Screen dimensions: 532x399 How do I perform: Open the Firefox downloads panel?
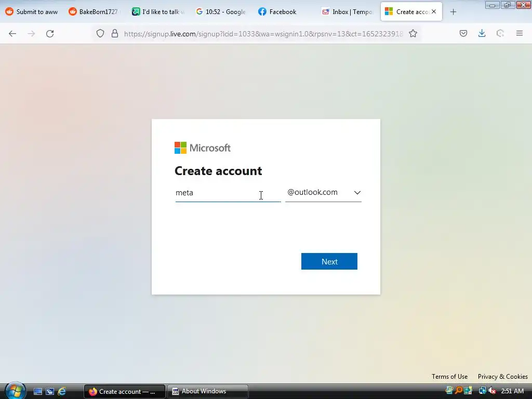click(x=482, y=33)
